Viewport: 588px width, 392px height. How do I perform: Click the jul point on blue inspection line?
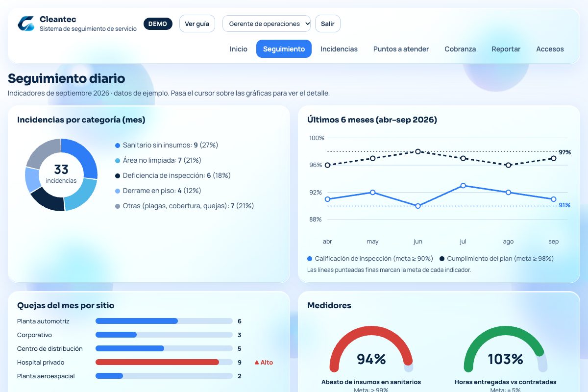click(x=463, y=186)
